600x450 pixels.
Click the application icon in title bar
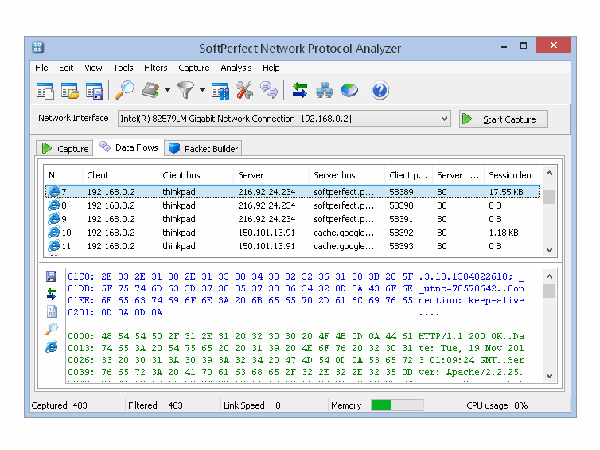tap(38, 47)
